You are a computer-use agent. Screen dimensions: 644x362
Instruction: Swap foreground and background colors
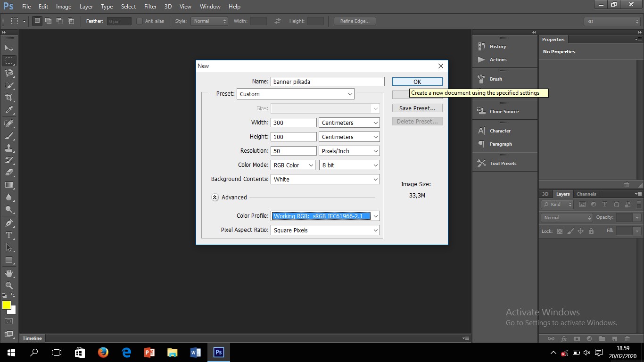[x=13, y=296]
